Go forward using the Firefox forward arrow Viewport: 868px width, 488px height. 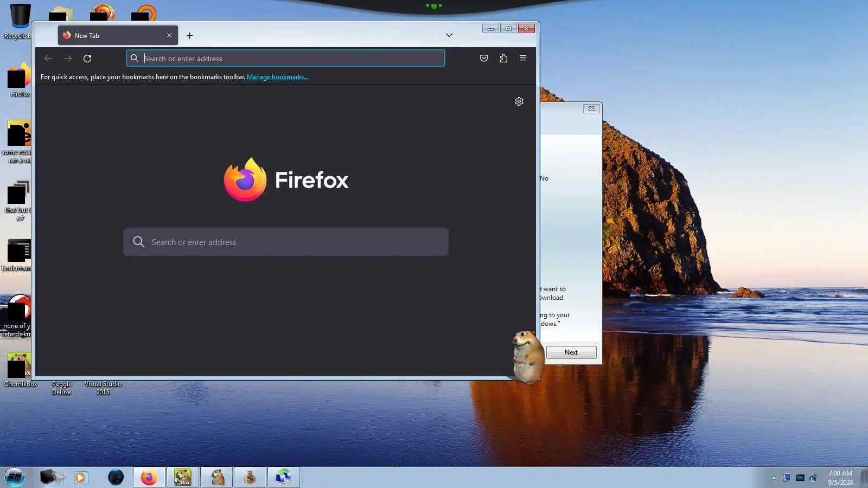click(68, 59)
